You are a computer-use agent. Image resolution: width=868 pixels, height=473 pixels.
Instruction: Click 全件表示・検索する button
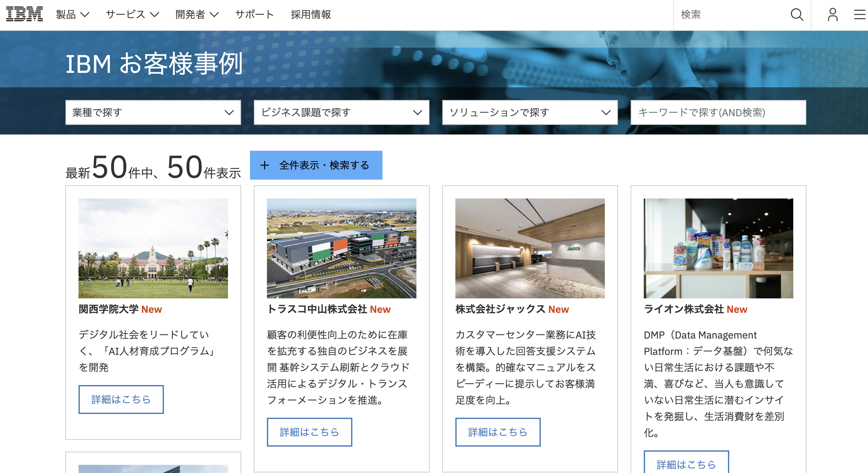[316, 165]
